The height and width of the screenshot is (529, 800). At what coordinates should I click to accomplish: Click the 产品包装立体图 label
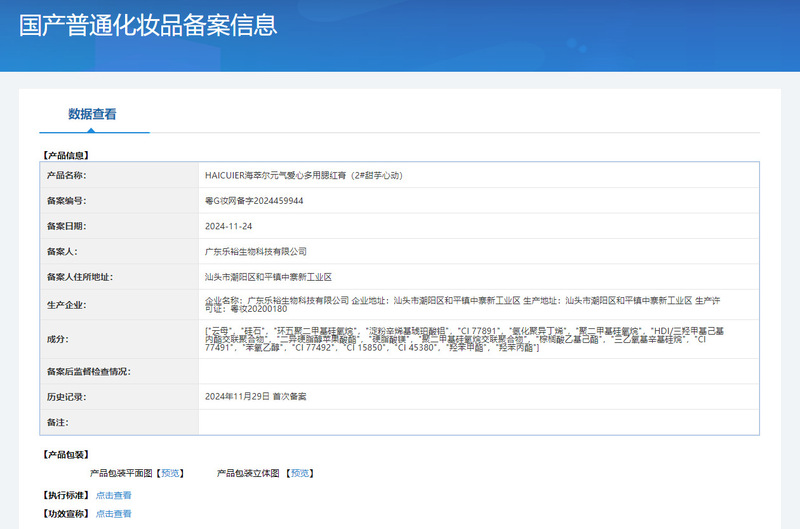click(x=248, y=473)
